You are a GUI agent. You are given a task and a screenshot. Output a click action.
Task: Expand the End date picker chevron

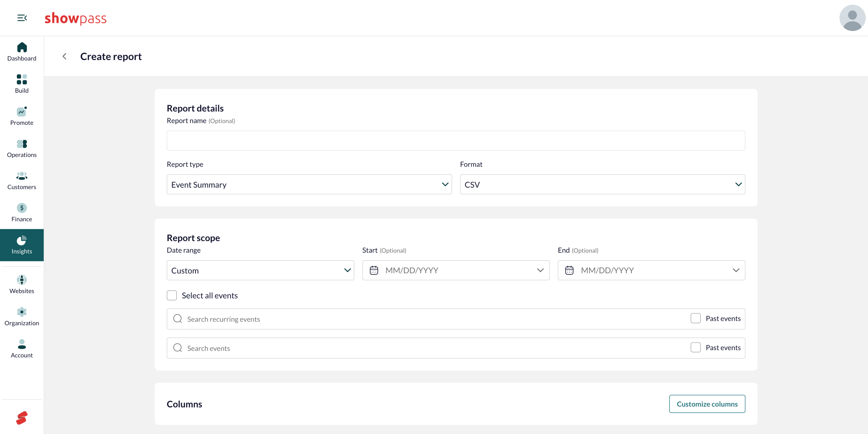point(736,270)
